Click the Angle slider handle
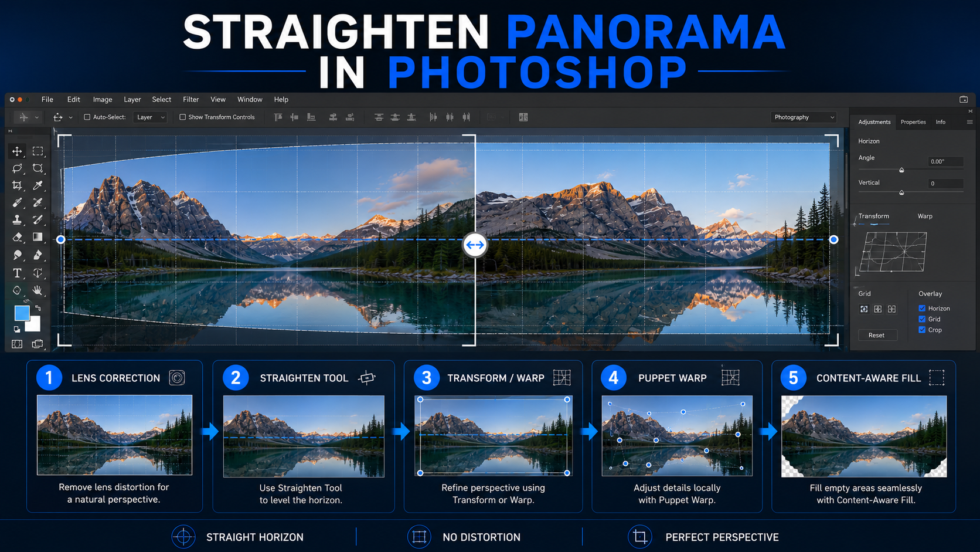Viewport: 980px width, 552px height. [x=901, y=170]
